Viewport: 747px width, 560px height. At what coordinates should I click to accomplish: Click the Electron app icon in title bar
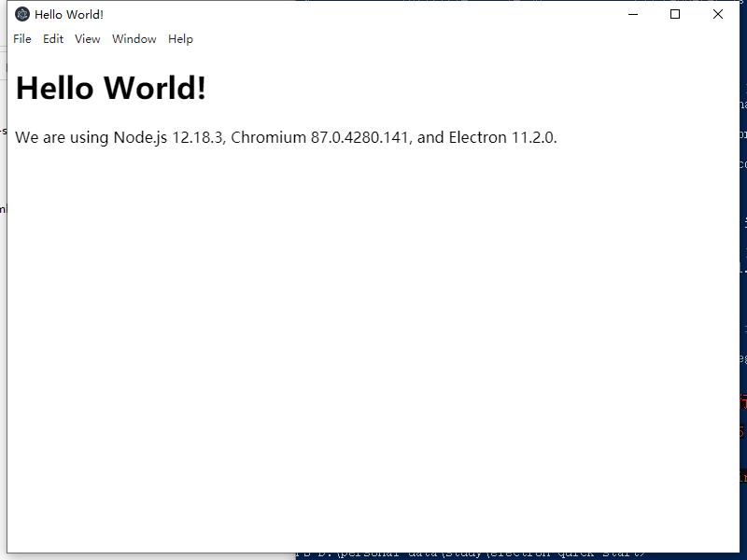point(21,14)
